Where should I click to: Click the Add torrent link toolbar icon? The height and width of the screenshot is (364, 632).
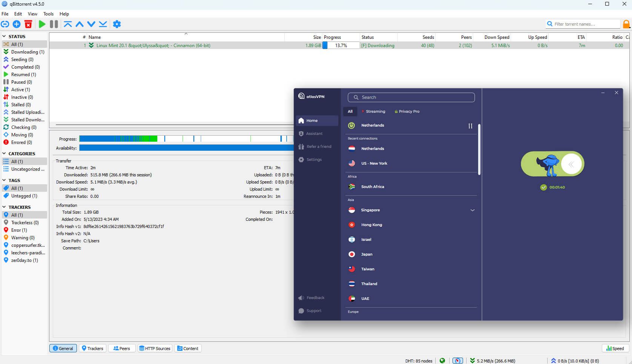pyautogui.click(x=5, y=24)
